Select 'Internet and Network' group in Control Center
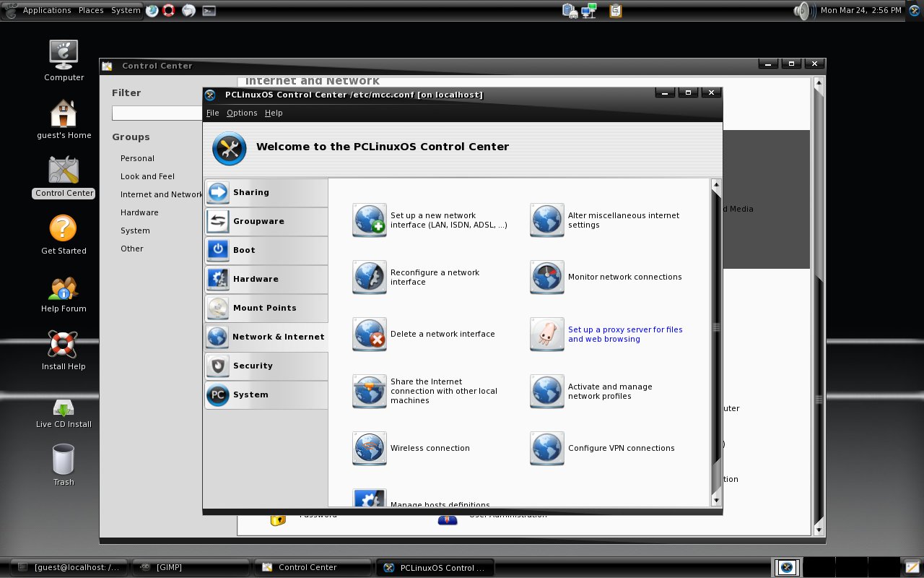The width and height of the screenshot is (924, 578). (x=162, y=194)
